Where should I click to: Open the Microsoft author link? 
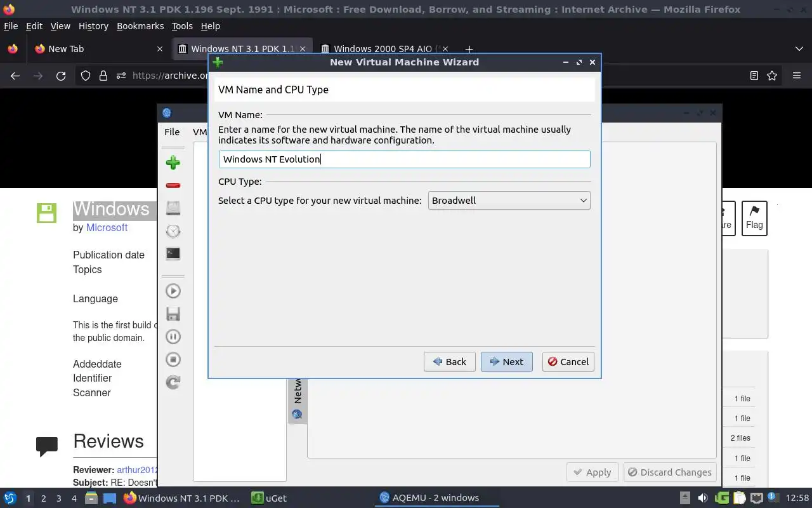[x=107, y=227]
